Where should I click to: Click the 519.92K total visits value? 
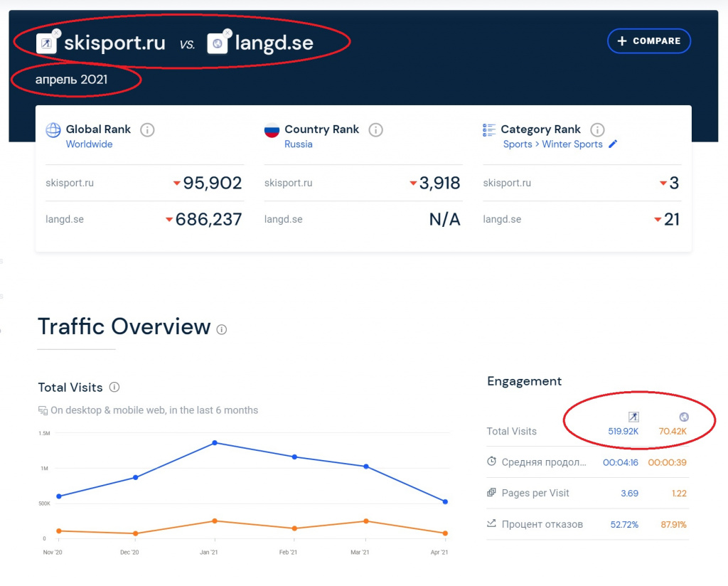623,432
